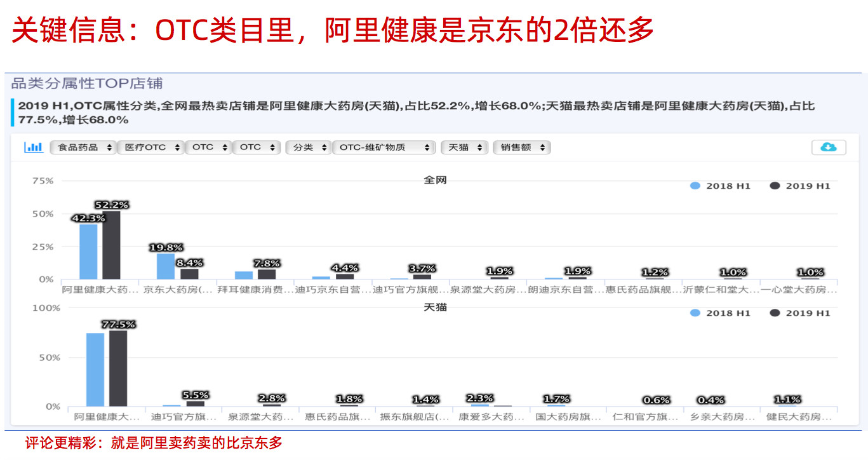
Task: Click the 4.4% bar label
Action: [345, 267]
